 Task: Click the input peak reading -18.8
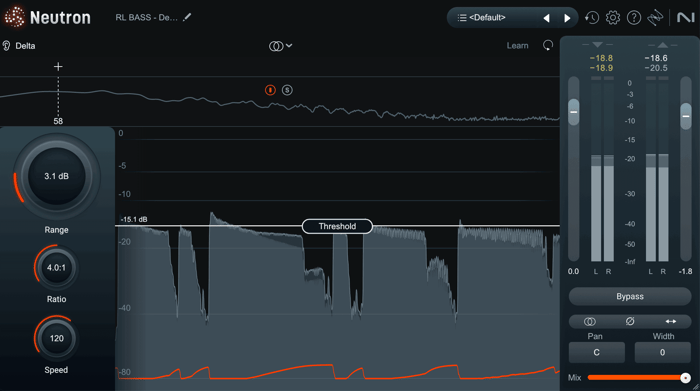tap(601, 58)
